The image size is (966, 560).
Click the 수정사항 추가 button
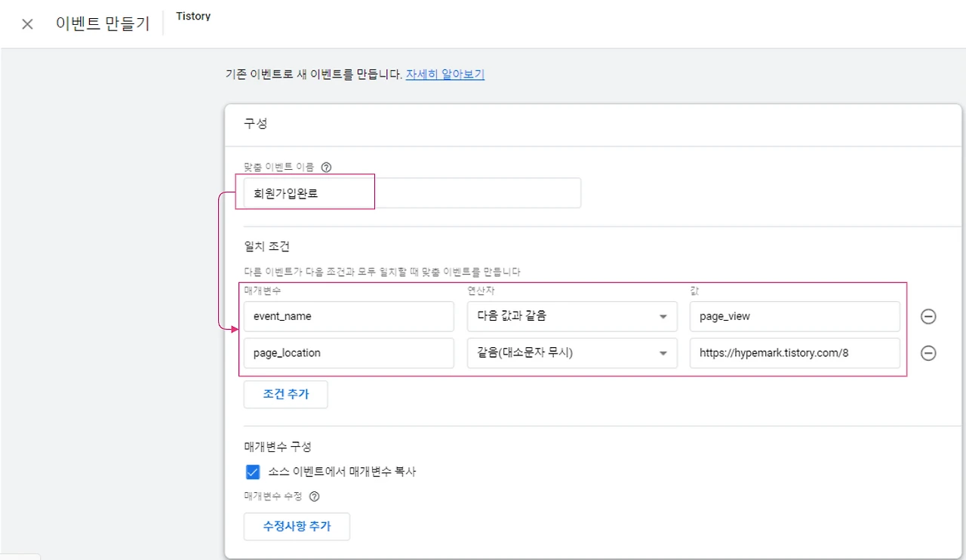[297, 526]
